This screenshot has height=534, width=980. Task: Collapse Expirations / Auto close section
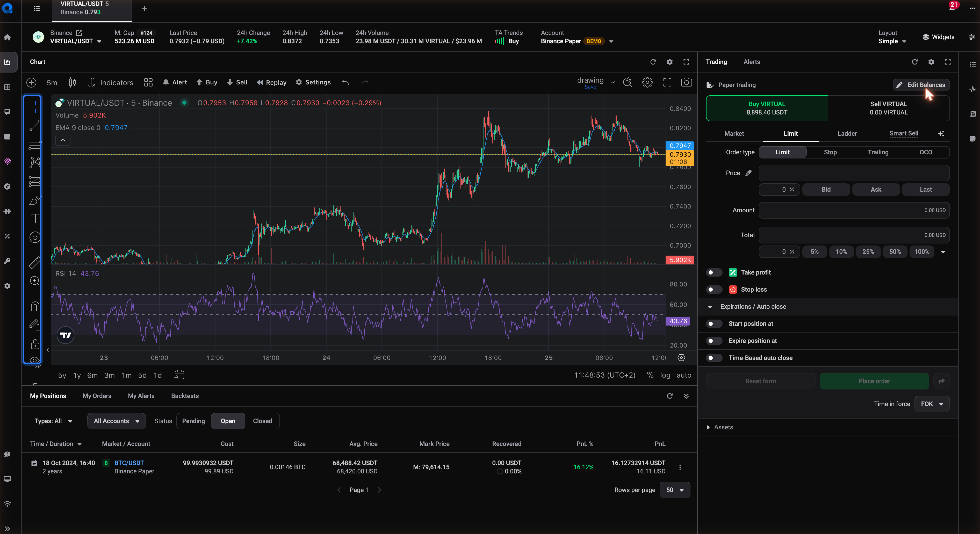(x=746, y=307)
